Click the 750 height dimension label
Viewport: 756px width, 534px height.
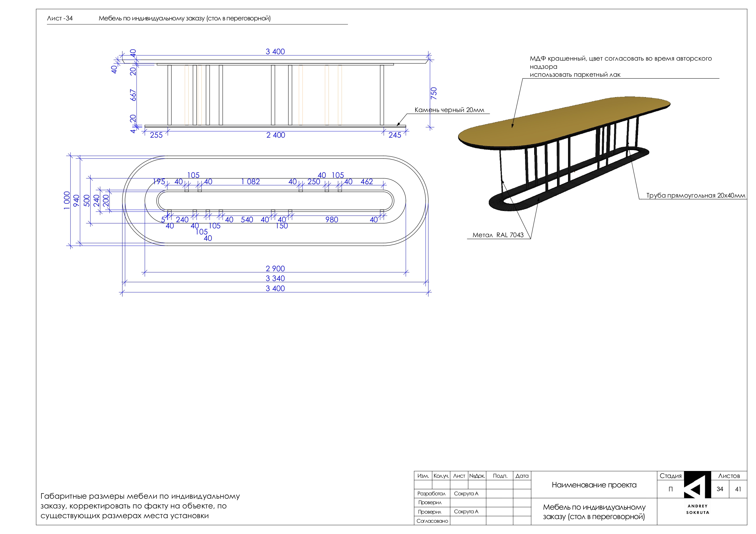434,93
